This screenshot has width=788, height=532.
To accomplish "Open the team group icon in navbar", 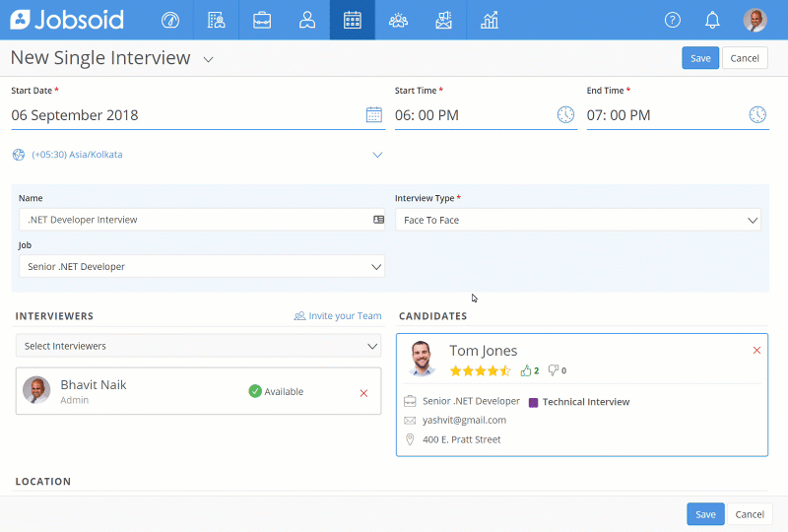I will click(398, 20).
